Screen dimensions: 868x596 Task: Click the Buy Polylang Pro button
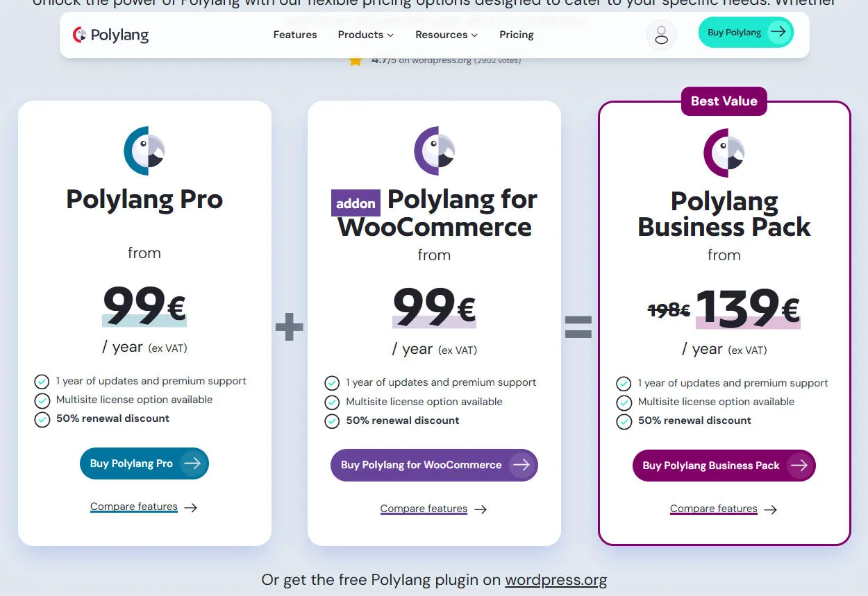(x=144, y=463)
